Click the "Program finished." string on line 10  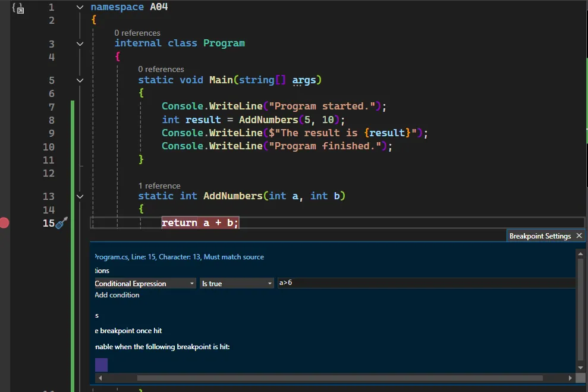[325, 146]
